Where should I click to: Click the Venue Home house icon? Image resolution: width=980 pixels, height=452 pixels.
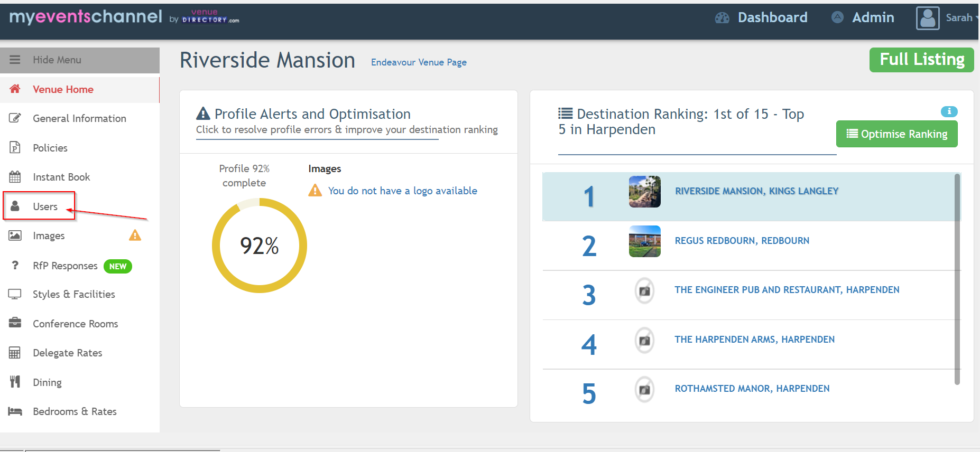pyautogui.click(x=15, y=89)
